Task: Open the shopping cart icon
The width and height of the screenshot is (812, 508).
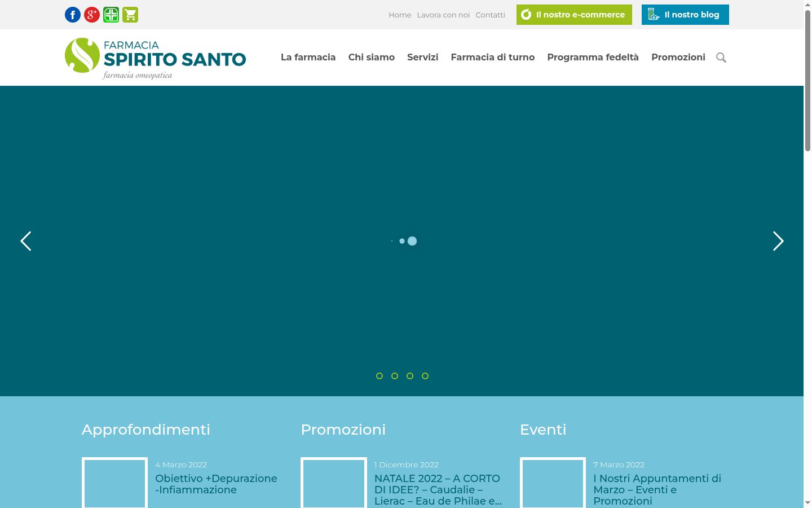Action: point(130,15)
